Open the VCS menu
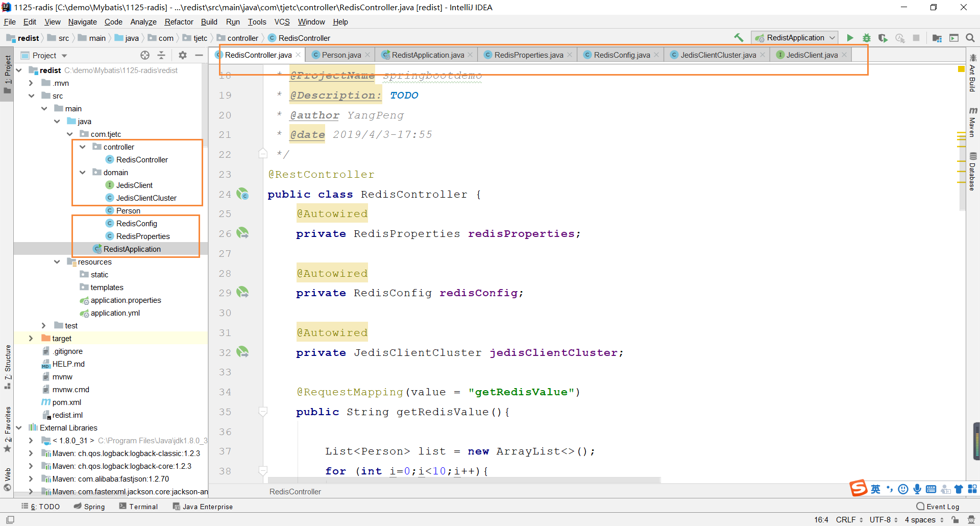This screenshot has height=526, width=980. 282,22
